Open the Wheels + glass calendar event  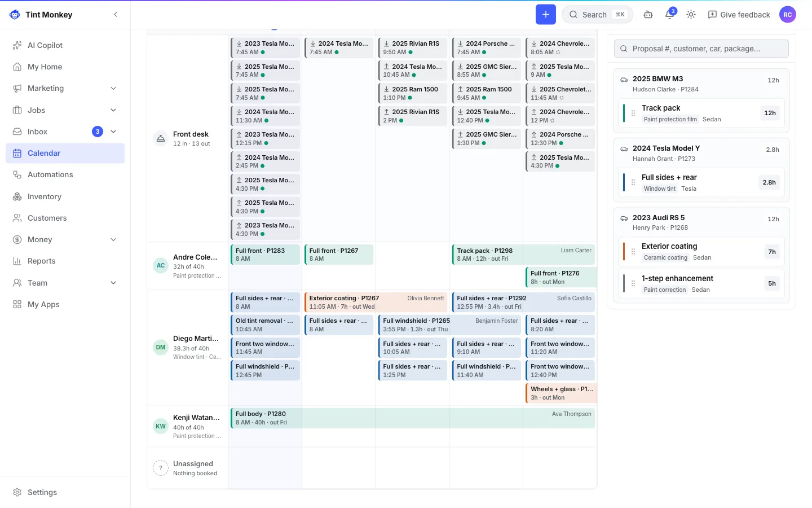[561, 393]
